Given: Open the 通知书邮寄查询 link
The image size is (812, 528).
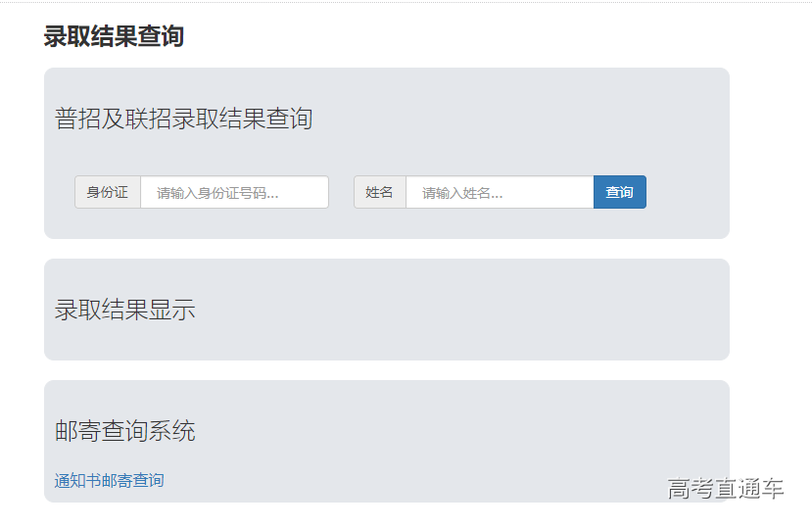Looking at the screenshot, I should coord(109,480).
